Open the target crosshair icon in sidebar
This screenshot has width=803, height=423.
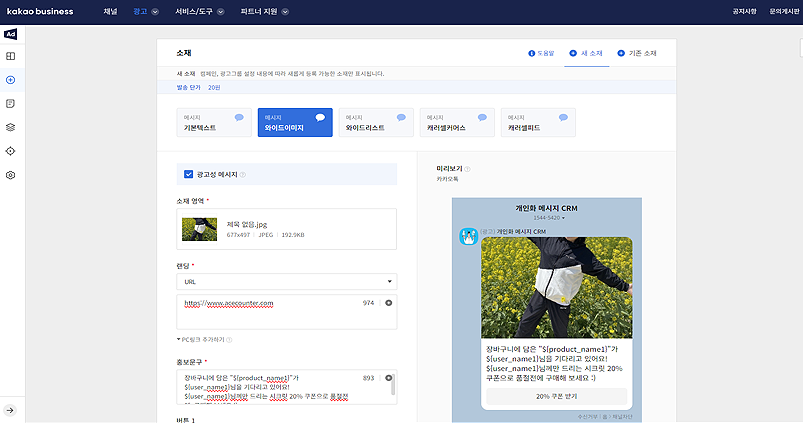(10, 151)
